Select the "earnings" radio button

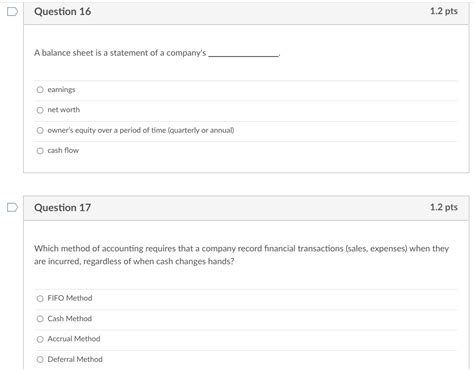point(40,90)
